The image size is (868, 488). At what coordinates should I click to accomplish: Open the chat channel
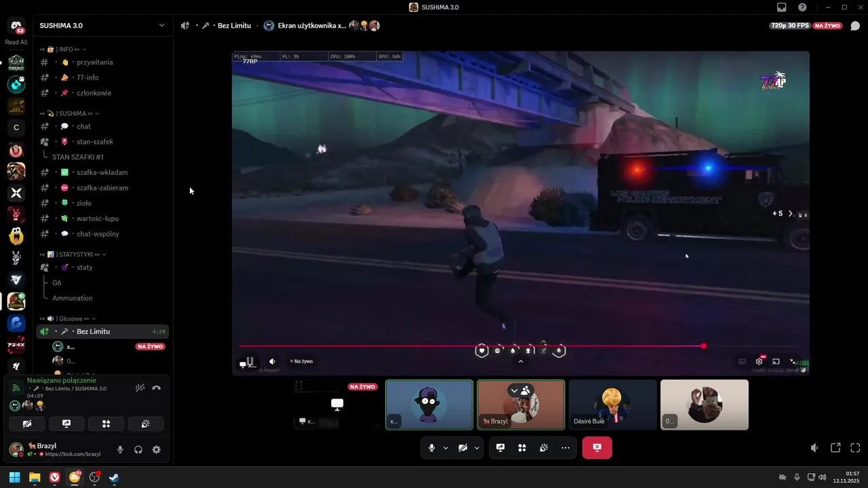pyautogui.click(x=102, y=126)
